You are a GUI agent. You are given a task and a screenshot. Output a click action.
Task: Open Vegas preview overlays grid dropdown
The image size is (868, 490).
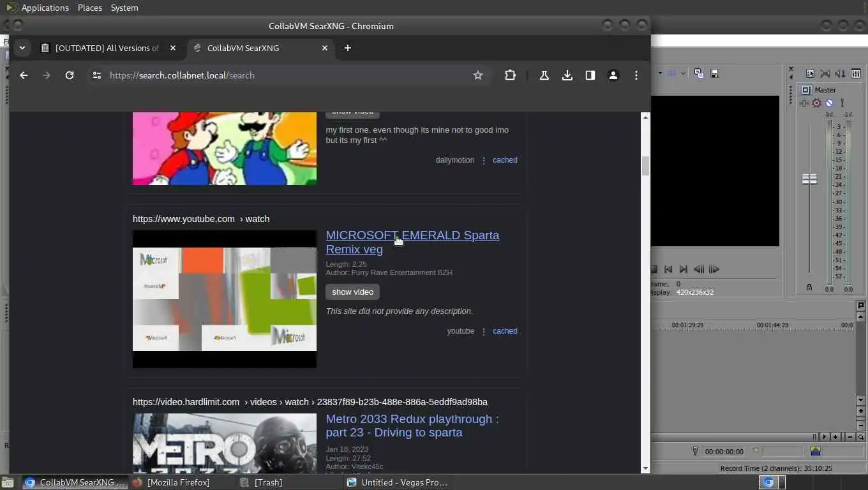tap(683, 73)
